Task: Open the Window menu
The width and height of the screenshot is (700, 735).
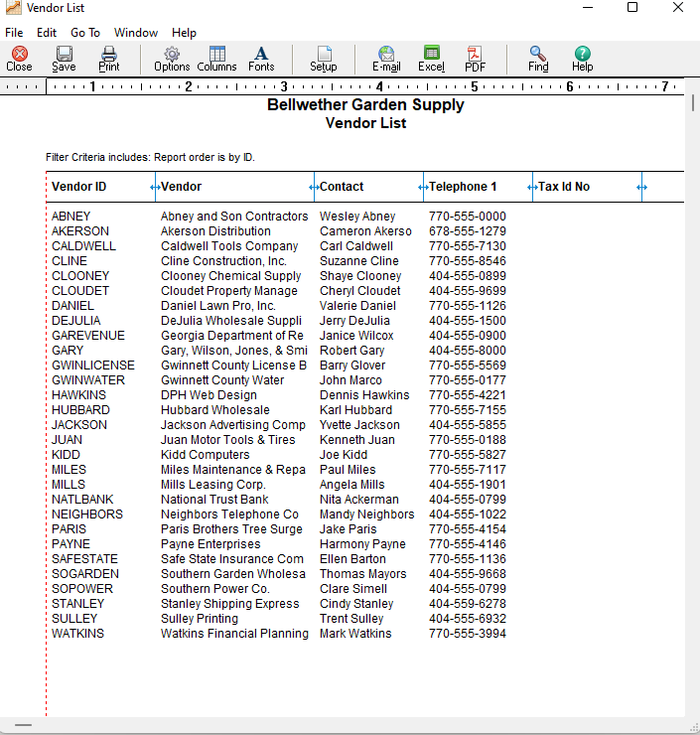Action: [x=136, y=33]
